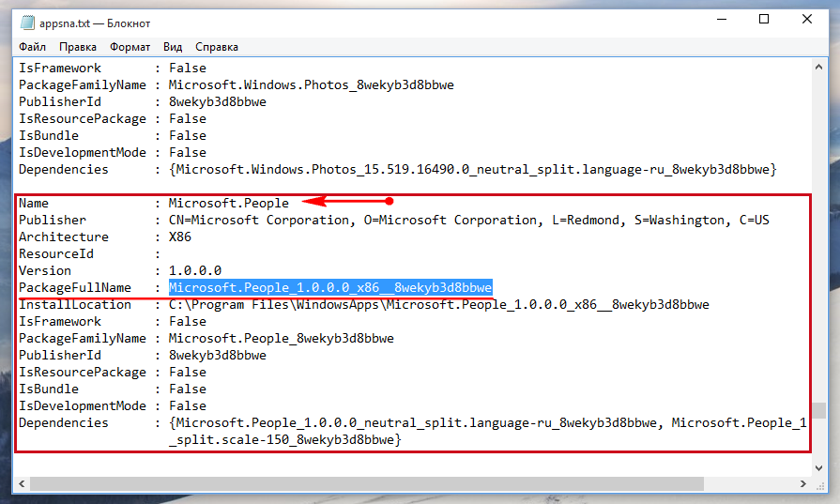
Task: Click the InstallLocation label
Action: click(x=75, y=305)
